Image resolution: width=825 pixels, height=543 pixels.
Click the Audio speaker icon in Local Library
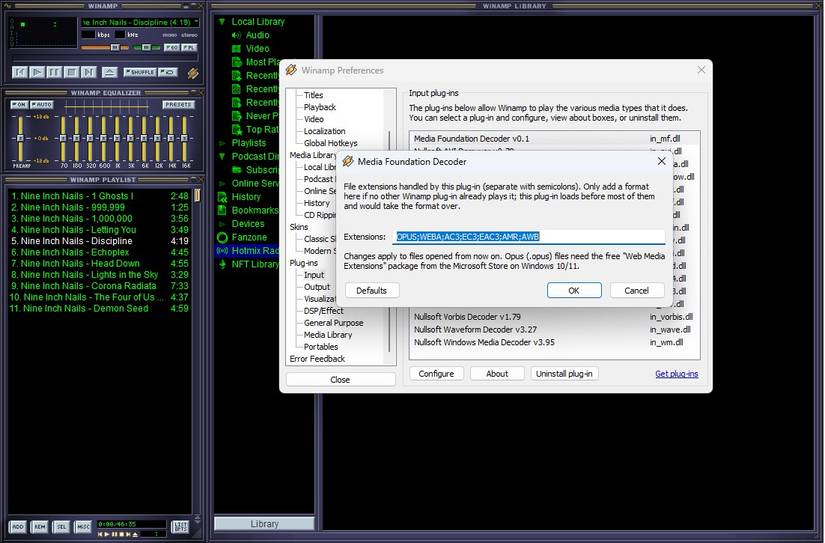pyautogui.click(x=237, y=35)
